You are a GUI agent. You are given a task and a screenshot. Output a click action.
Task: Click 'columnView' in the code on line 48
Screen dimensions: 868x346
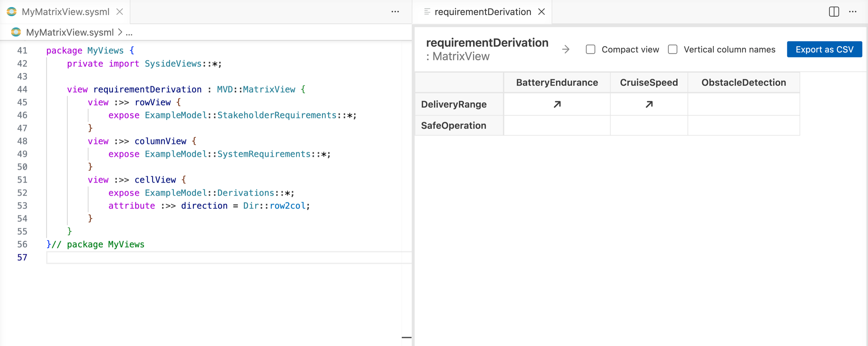160,141
